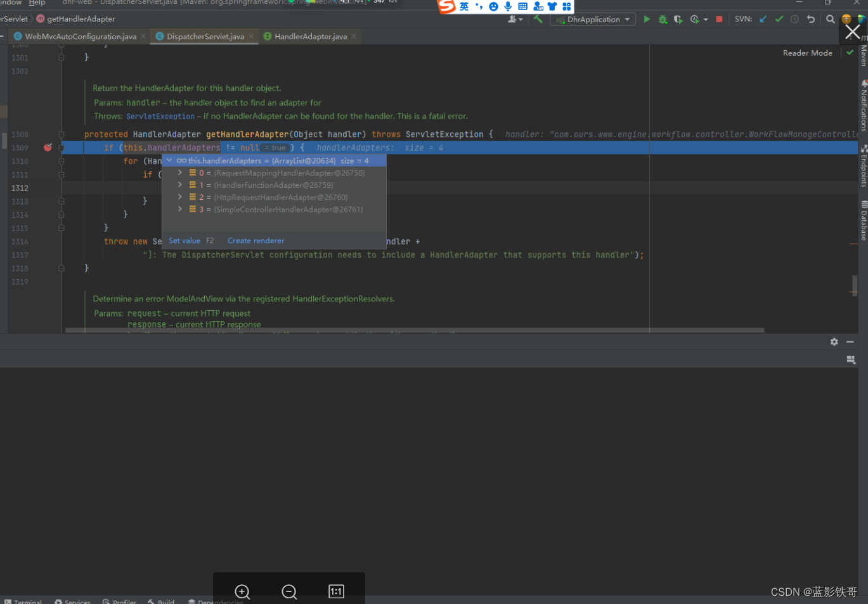
Task: Open Sogou skin shirt icon
Action: (x=552, y=6)
